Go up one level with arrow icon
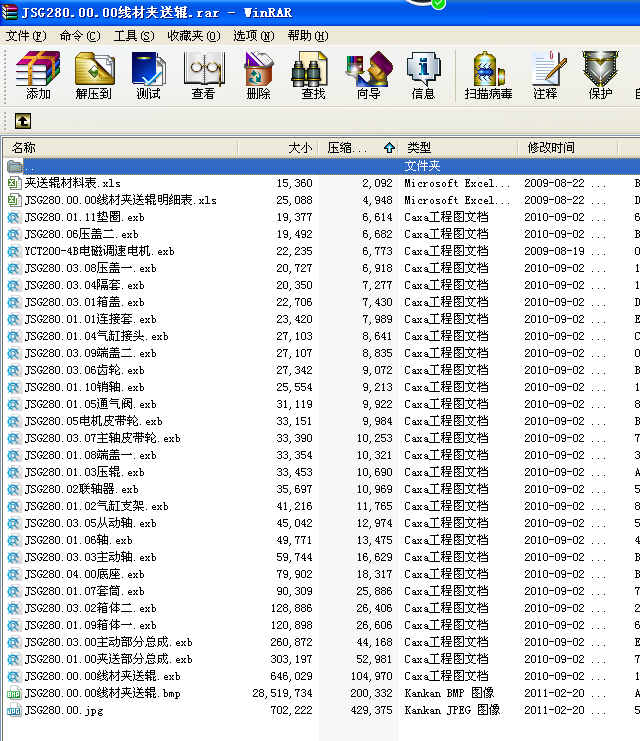Image resolution: width=640 pixels, height=741 pixels. tap(23, 121)
